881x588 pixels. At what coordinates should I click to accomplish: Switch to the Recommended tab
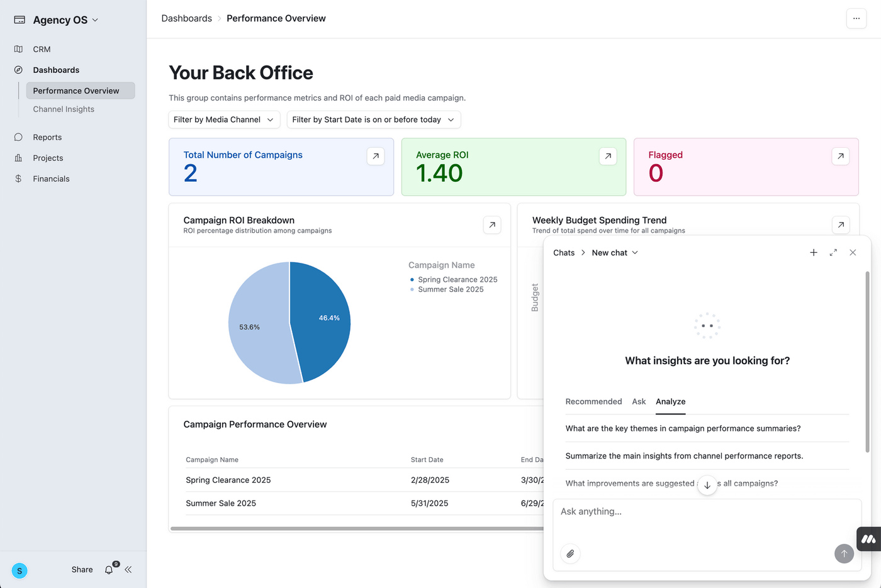pos(593,401)
